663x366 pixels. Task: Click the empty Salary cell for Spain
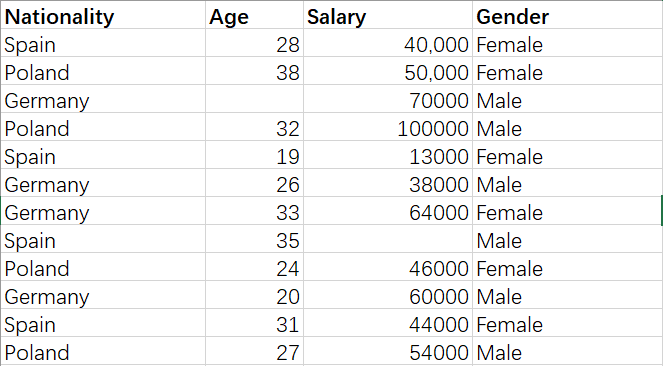388,239
